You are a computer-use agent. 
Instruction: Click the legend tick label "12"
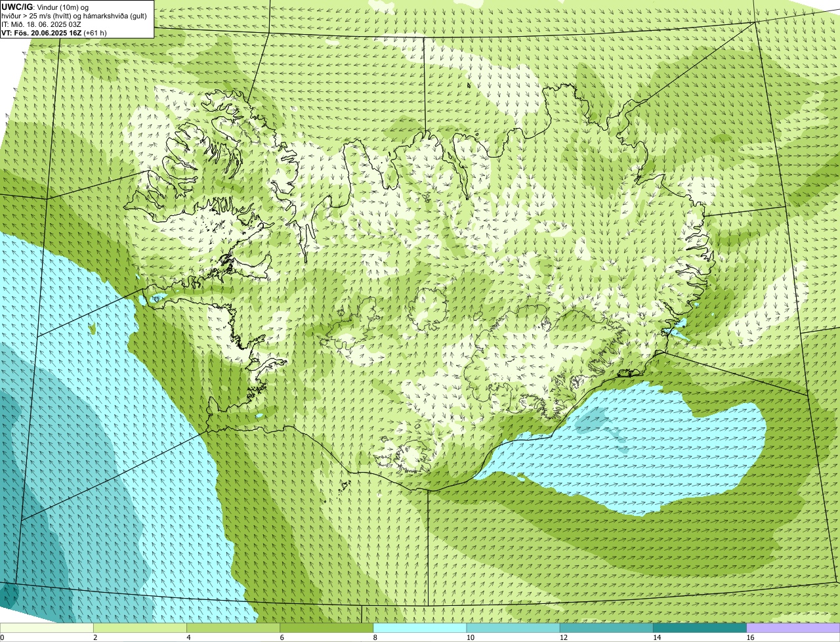tap(563, 637)
